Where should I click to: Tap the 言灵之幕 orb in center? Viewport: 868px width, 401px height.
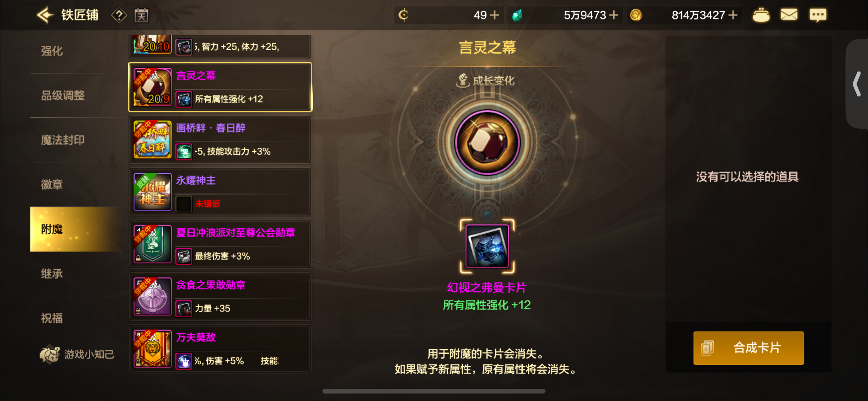487,142
